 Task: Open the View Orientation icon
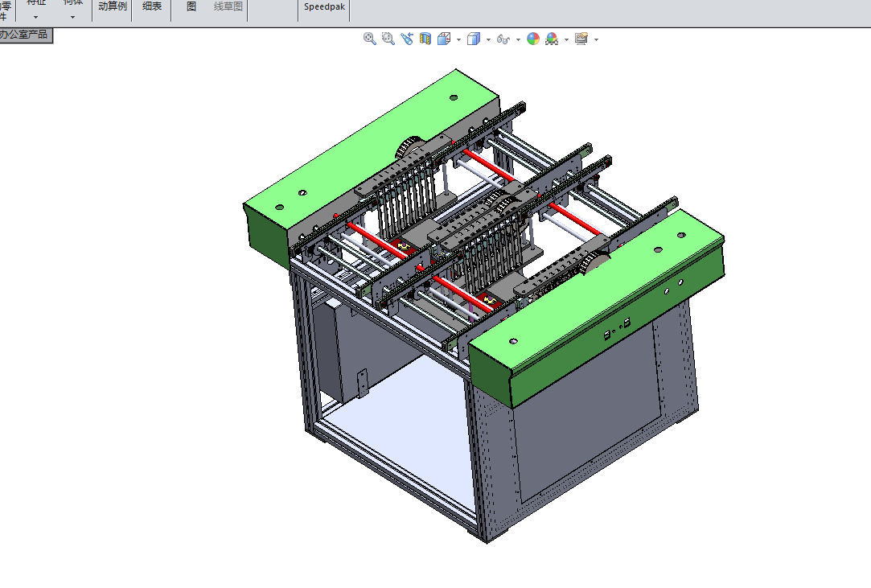(x=444, y=39)
